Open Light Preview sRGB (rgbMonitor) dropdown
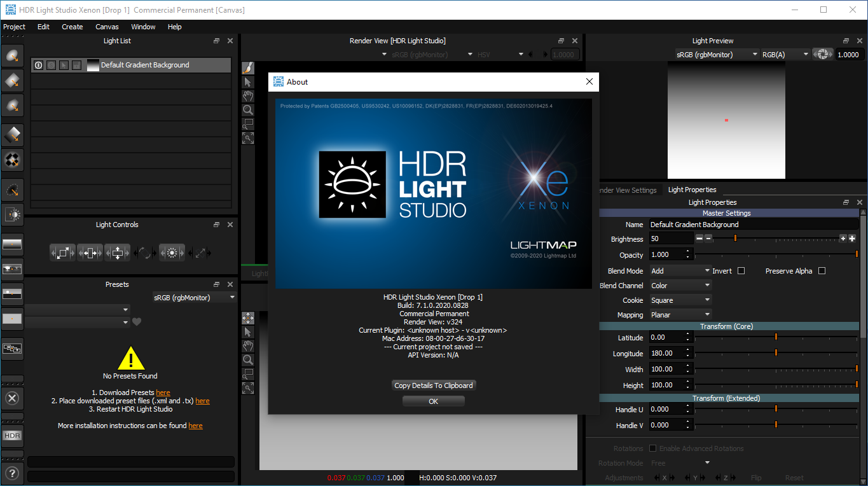 pyautogui.click(x=717, y=55)
